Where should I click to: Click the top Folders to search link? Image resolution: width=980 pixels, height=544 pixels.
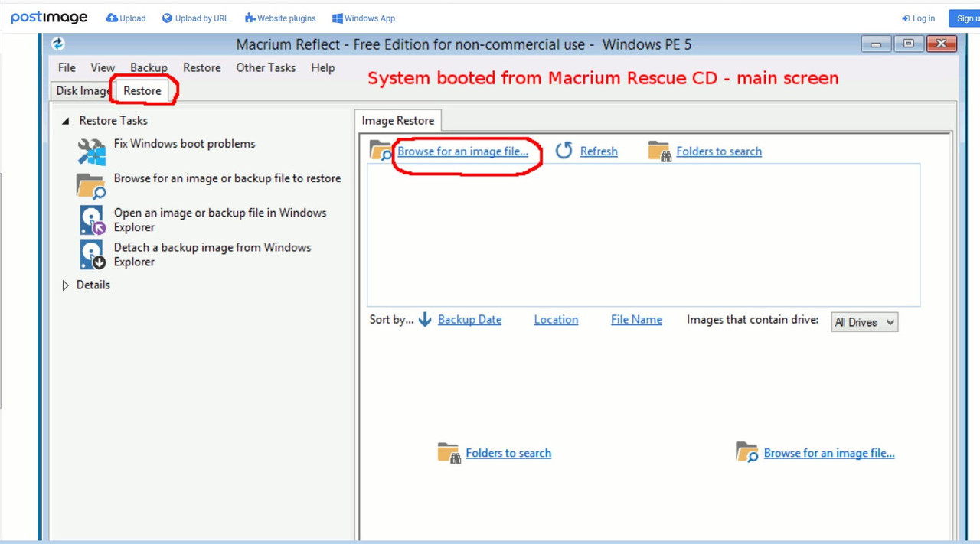pos(719,151)
